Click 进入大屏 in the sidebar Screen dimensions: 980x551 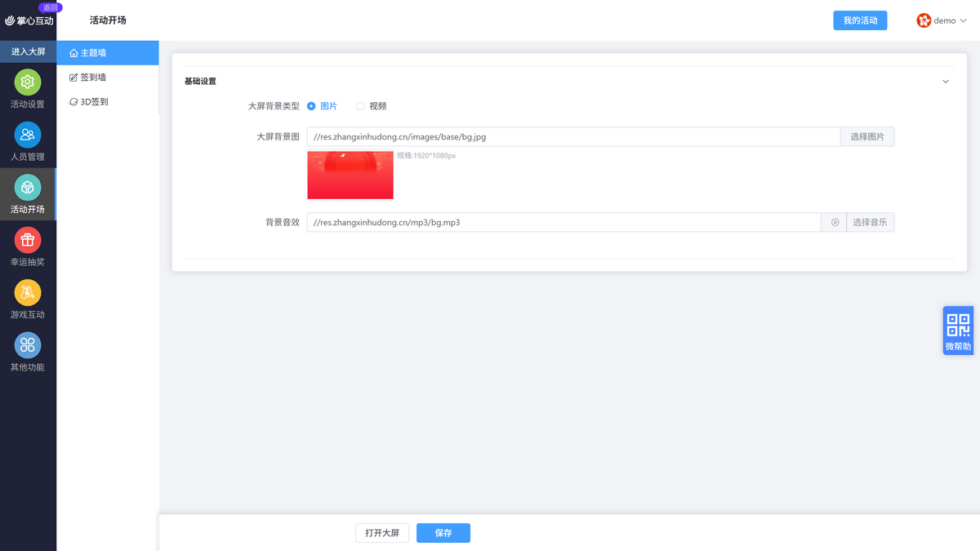point(28,51)
